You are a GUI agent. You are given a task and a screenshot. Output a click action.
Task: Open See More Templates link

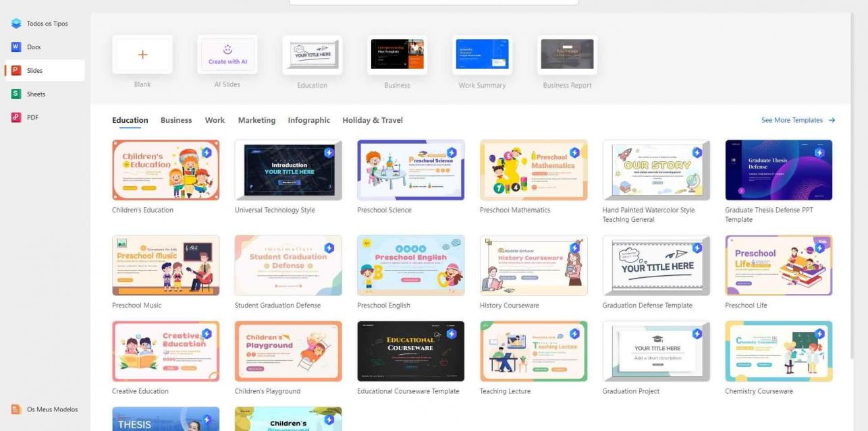[792, 120]
